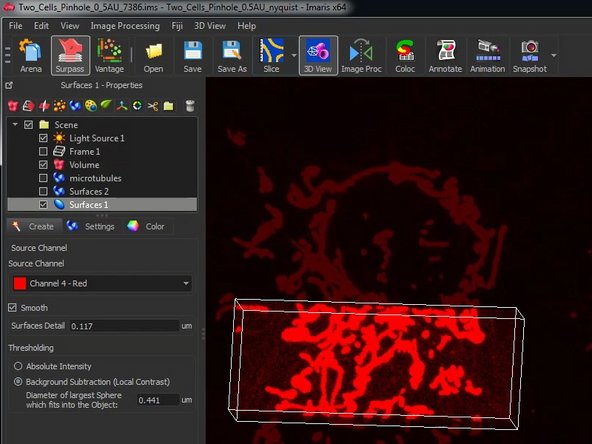
Task: Select Background Subtraction (Local Contrast) option
Action: point(18,382)
